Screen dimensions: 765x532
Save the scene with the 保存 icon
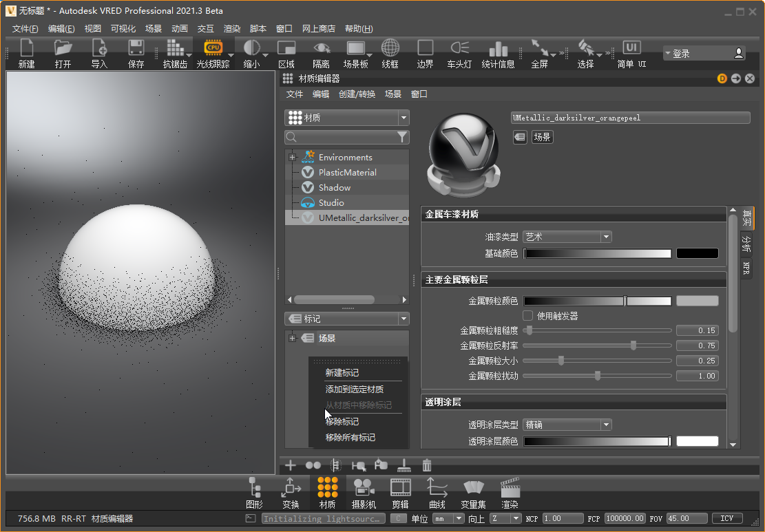click(x=136, y=54)
